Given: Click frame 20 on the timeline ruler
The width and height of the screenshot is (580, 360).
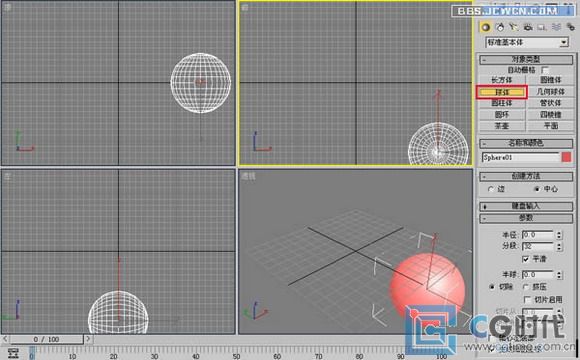Looking at the screenshot, I should click(114, 353).
